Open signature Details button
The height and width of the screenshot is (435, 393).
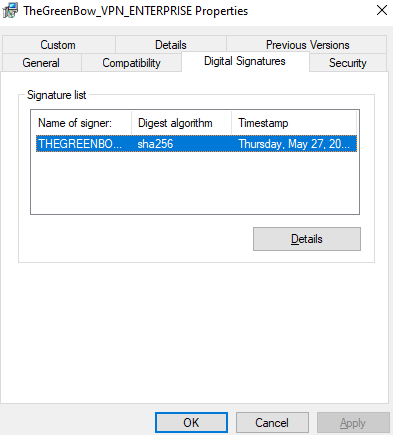tap(307, 239)
